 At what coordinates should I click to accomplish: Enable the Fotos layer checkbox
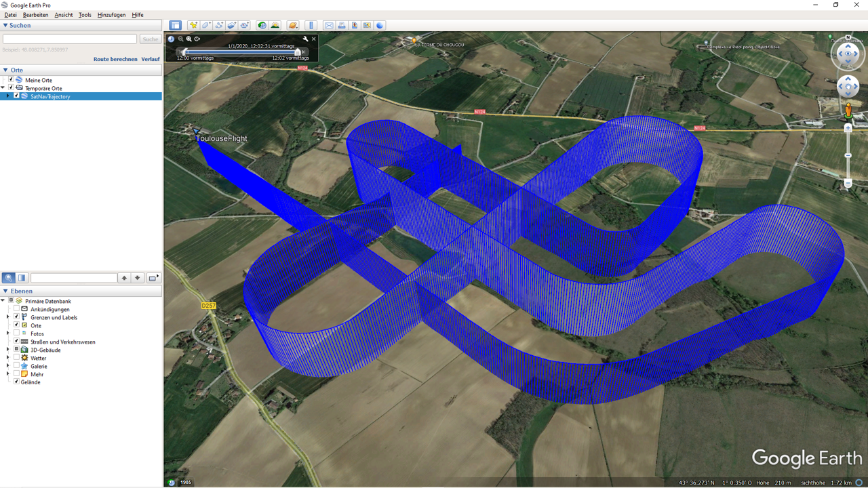tap(17, 333)
